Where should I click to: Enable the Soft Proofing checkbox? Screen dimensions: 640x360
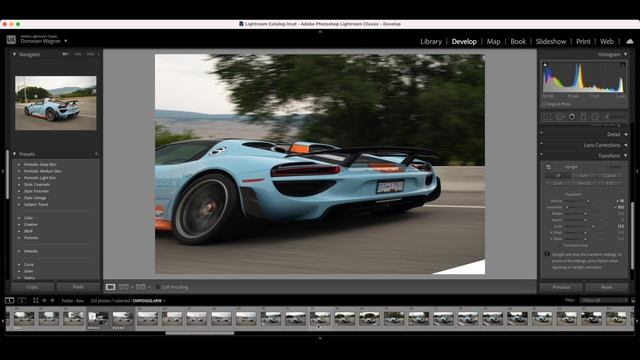pyautogui.click(x=158, y=287)
